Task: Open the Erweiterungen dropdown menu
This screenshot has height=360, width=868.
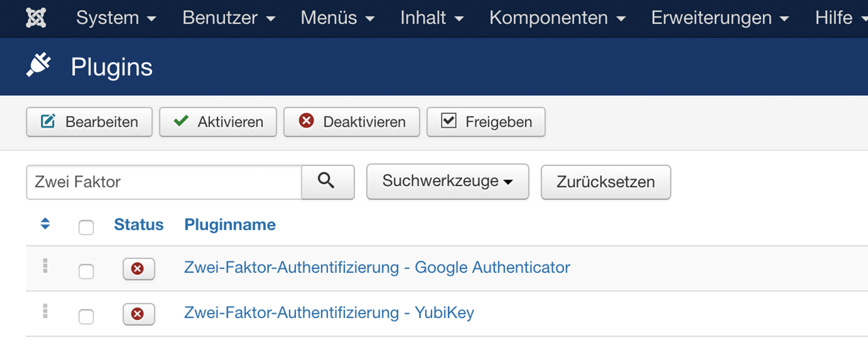Action: coord(720,18)
